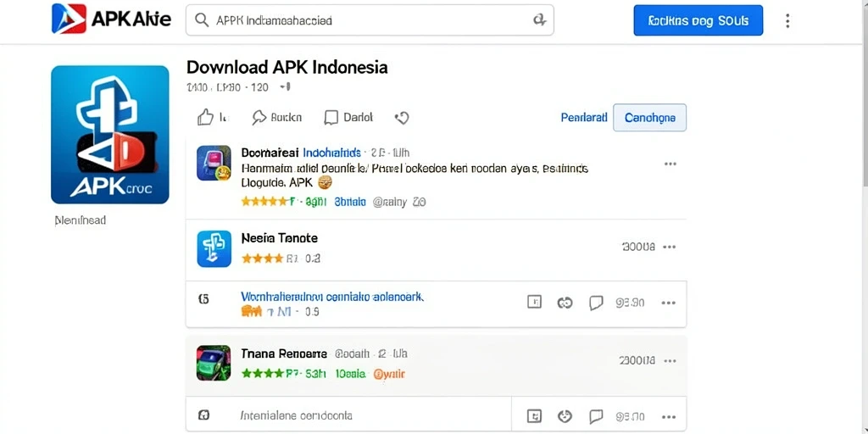Click the 'Tnana Renoene' app icon
This screenshot has width=868, height=434.
point(214,363)
